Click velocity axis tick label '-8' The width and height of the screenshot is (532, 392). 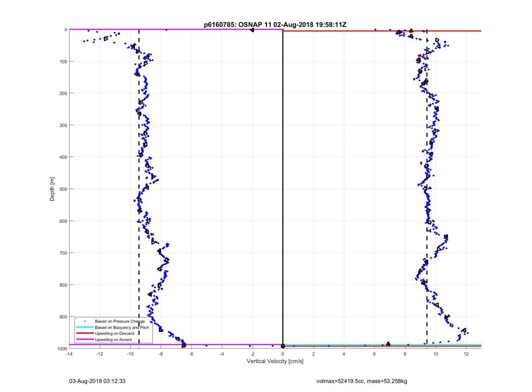160,354
